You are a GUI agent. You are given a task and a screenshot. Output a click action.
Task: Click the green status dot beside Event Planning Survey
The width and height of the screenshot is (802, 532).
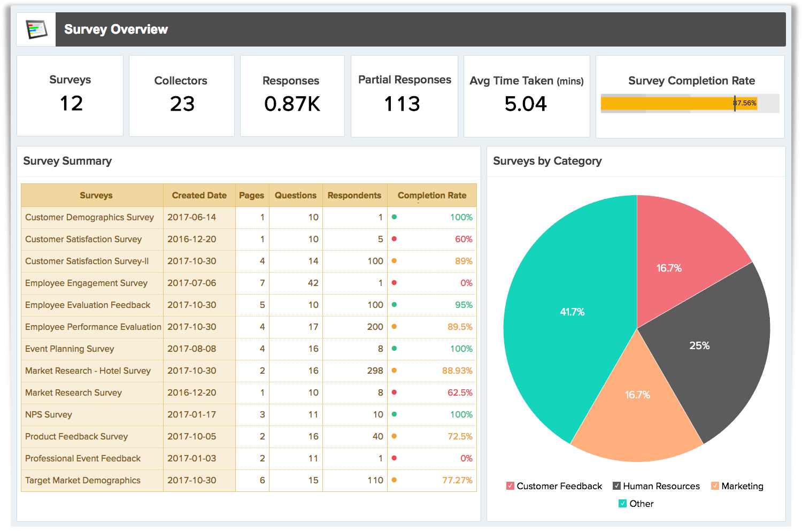pos(394,349)
